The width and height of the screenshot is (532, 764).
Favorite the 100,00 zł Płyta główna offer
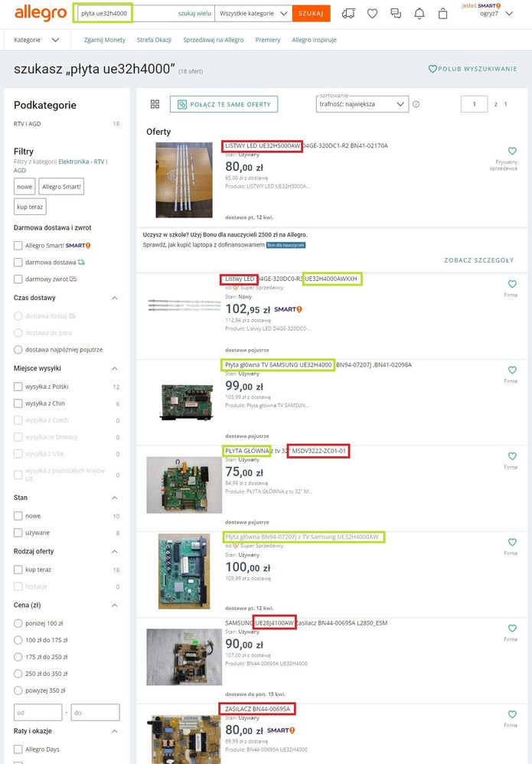point(512,542)
